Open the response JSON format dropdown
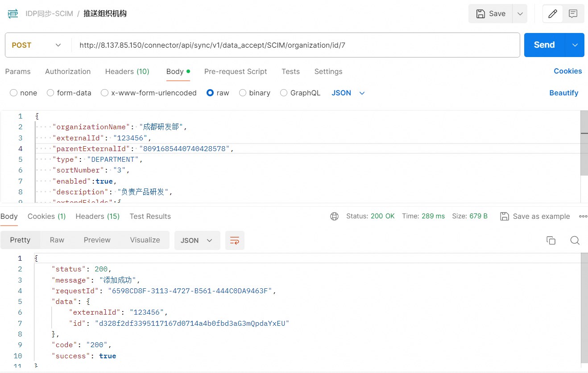 pyautogui.click(x=197, y=241)
